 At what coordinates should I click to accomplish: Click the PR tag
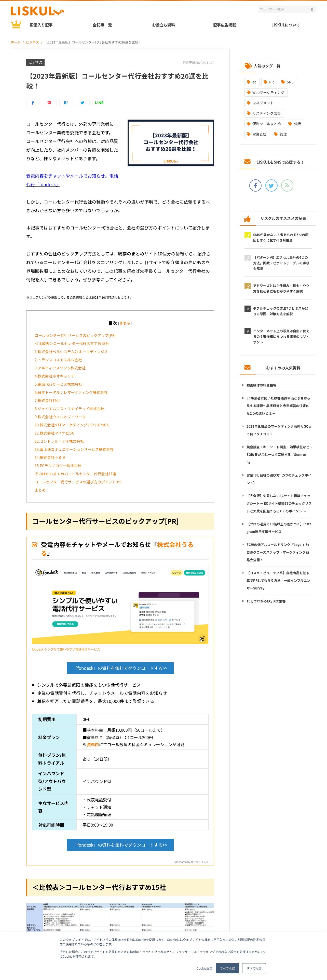pos(269,82)
